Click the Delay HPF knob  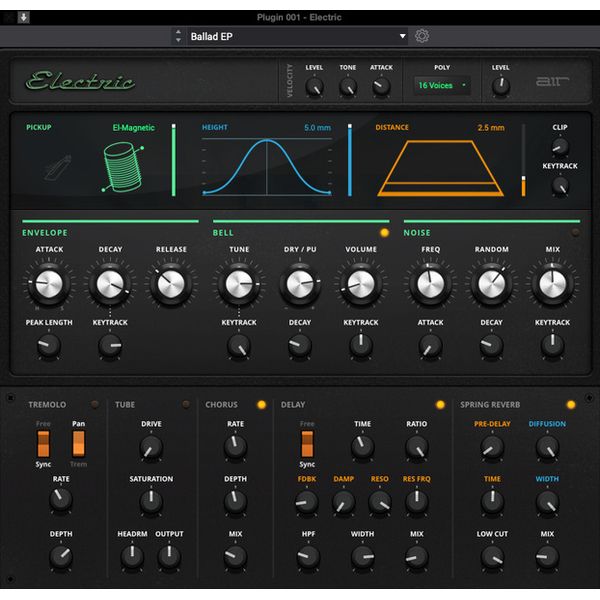click(308, 556)
